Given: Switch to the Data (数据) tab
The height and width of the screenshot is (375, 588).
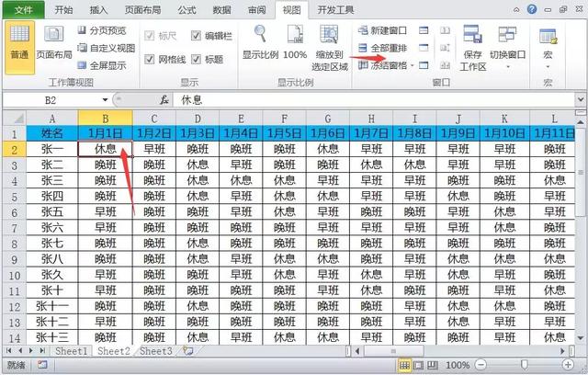Looking at the screenshot, I should (221, 10).
